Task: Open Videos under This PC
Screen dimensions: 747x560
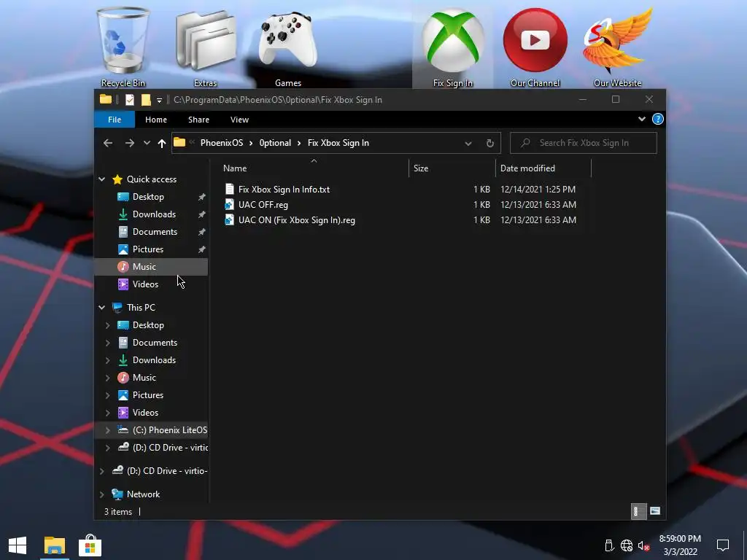Action: coord(145,413)
